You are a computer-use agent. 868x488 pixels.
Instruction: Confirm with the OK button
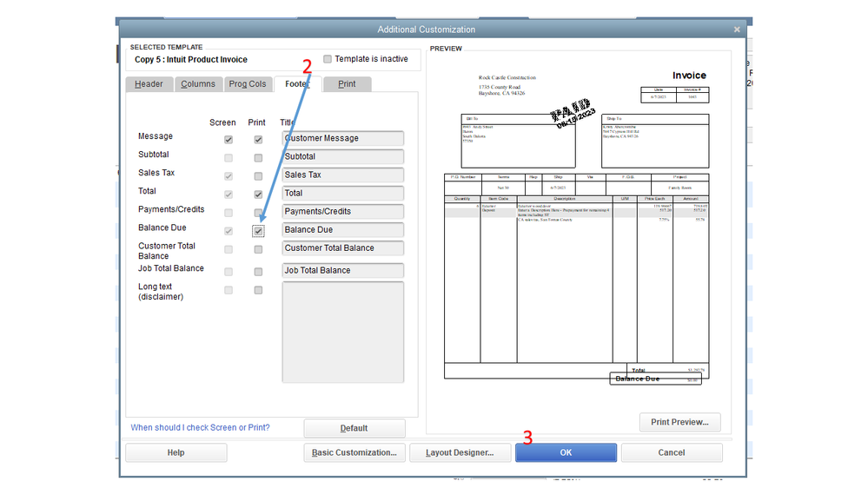pyautogui.click(x=566, y=452)
